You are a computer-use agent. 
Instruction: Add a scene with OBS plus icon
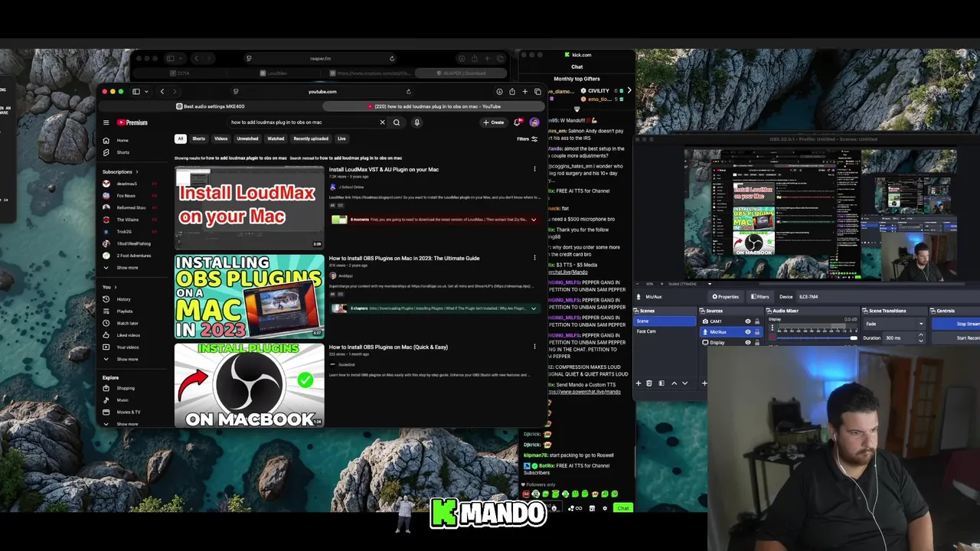[x=639, y=383]
